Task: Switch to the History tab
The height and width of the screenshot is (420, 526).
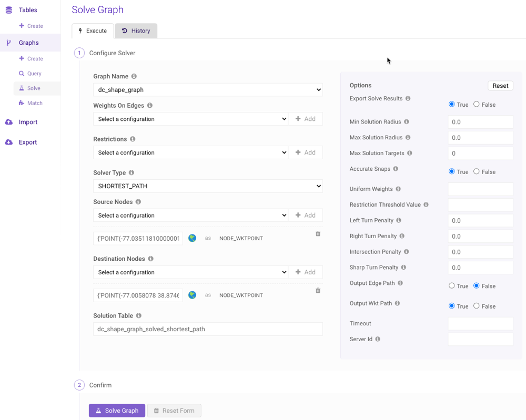Action: point(136,31)
